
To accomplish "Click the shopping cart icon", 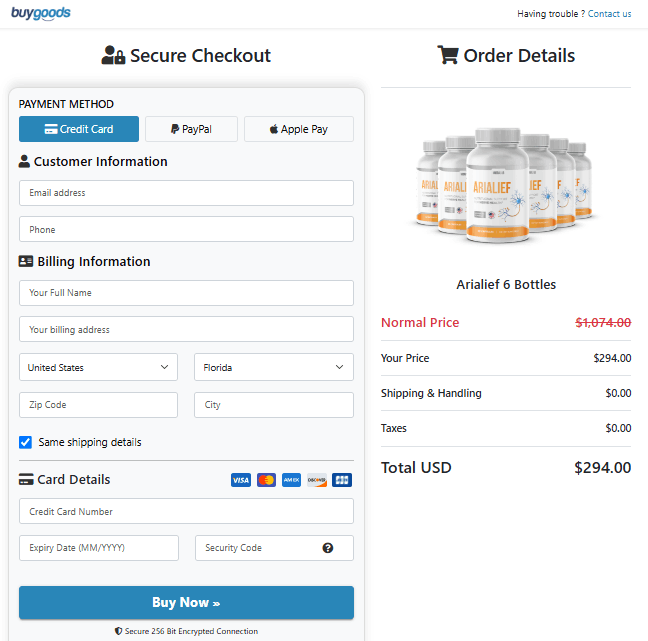I will pos(448,55).
